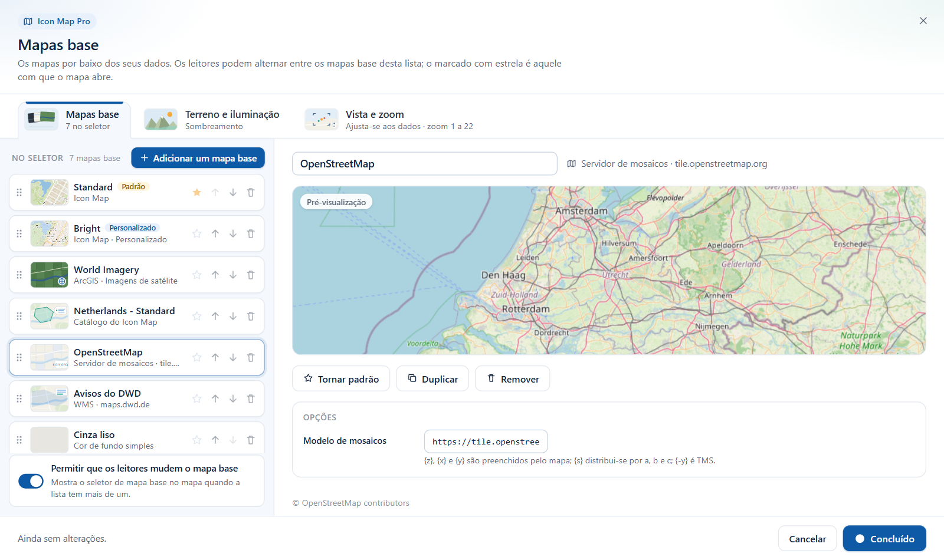Delete Avisos do DWD via trash icon
Image resolution: width=944 pixels, height=560 pixels.
click(x=251, y=399)
